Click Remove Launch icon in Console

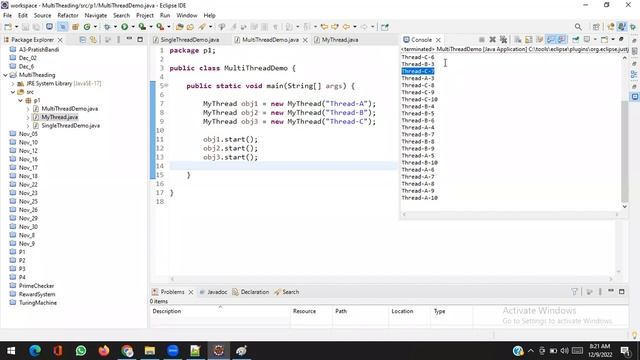point(492,40)
